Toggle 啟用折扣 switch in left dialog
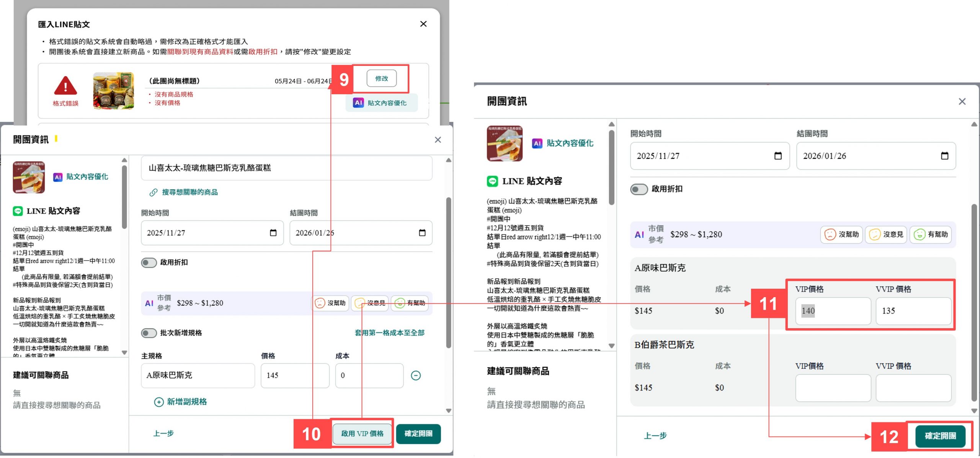 coord(149,263)
